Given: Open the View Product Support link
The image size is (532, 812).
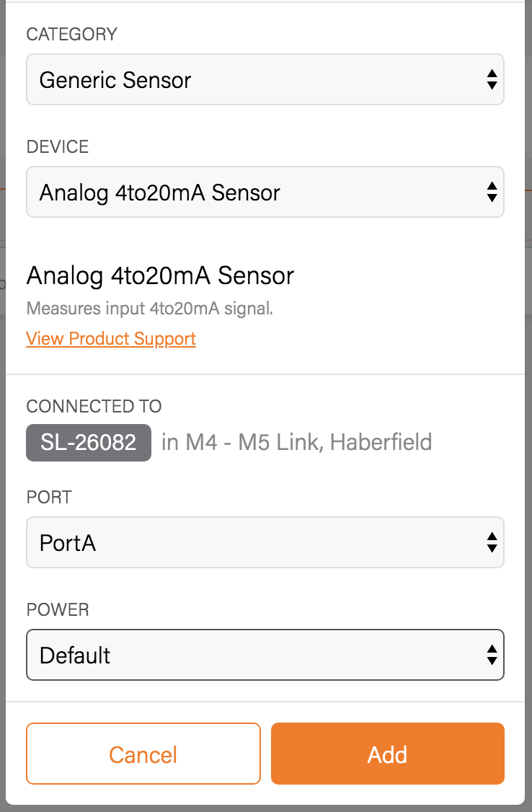Looking at the screenshot, I should coord(111,339).
